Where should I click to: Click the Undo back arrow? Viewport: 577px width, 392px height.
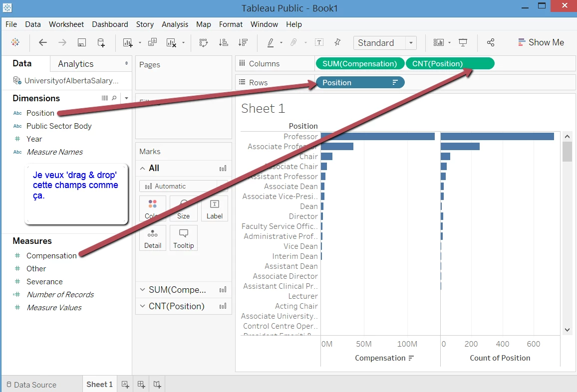tap(43, 42)
